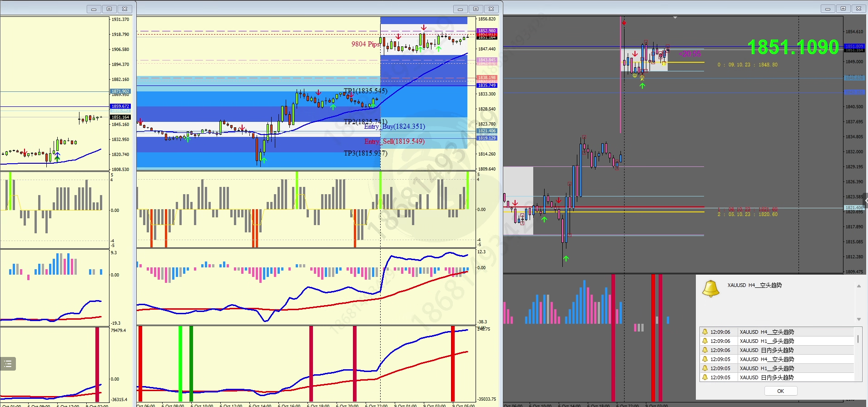Click bell icon of the 12:09:05 H4 alert
This screenshot has width=868, height=407.
click(x=705, y=359)
